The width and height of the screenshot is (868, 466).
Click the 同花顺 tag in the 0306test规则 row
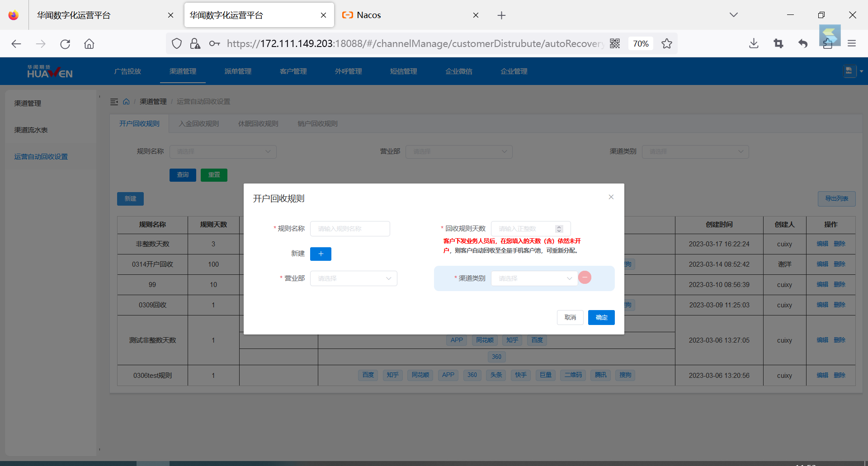[x=420, y=375]
